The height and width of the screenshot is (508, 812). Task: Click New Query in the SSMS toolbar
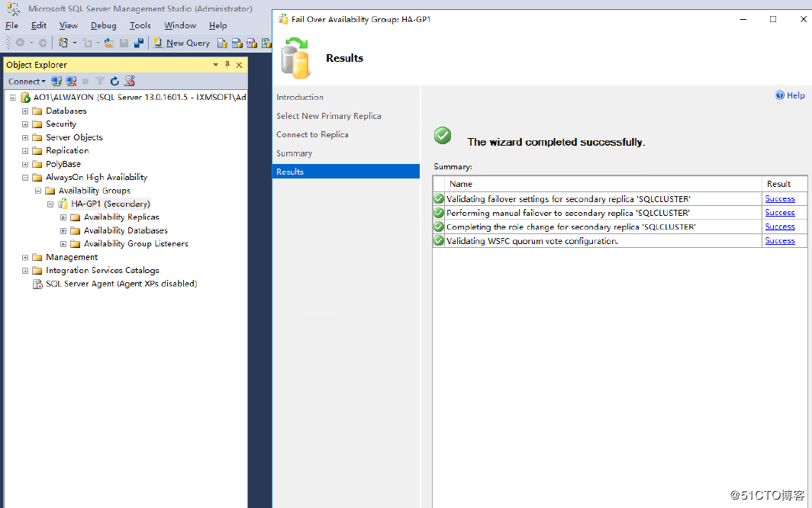tap(182, 43)
